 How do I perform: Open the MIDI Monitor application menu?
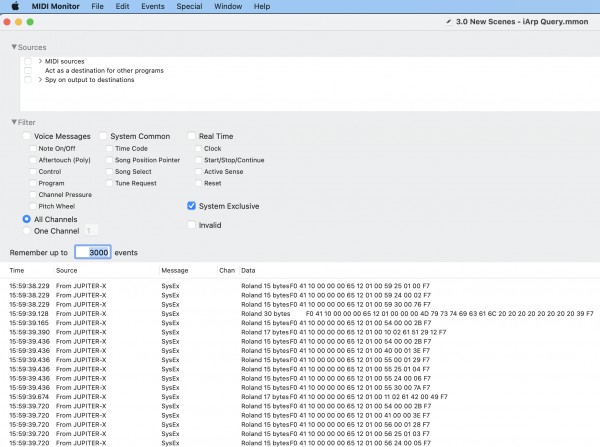(55, 7)
